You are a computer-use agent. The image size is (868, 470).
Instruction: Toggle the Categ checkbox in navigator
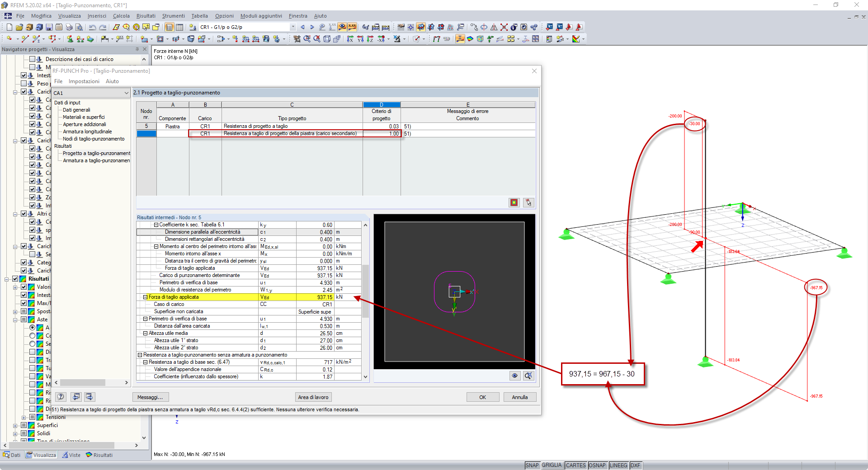coord(24,263)
